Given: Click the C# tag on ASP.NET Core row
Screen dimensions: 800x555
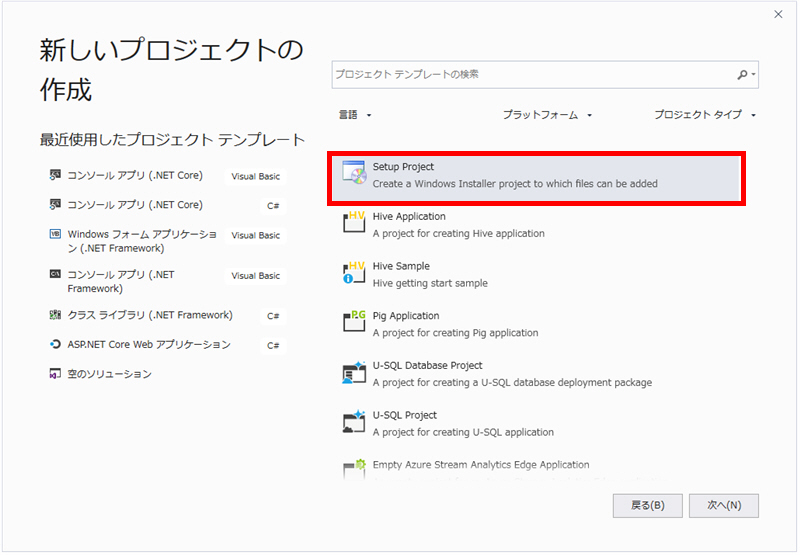Looking at the screenshot, I should pyautogui.click(x=273, y=345).
